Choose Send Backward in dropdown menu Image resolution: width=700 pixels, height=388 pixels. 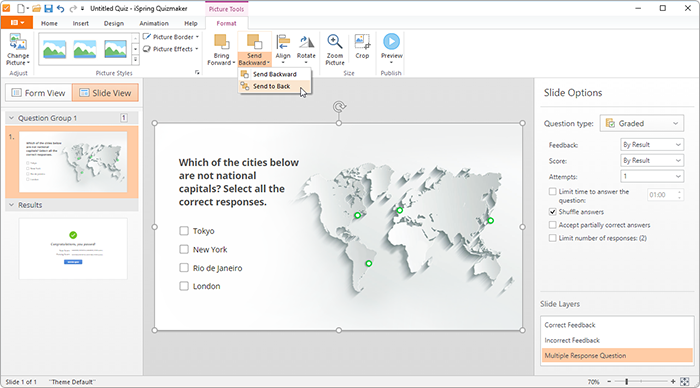coord(275,74)
